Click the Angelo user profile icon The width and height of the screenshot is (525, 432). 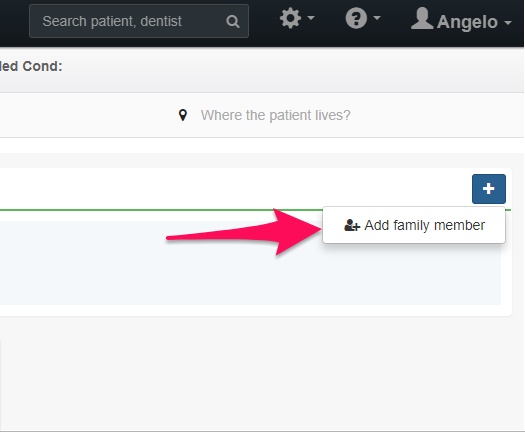(422, 18)
